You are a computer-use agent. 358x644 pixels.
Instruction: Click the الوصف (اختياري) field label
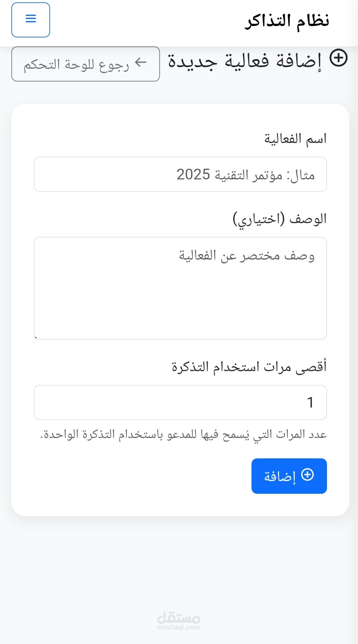pos(280,219)
